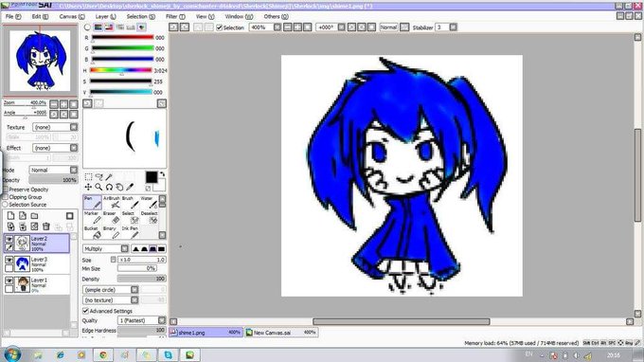The height and width of the screenshot is (362, 644).
Task: Enable Preserve Opacity checkbox
Action: 6,190
